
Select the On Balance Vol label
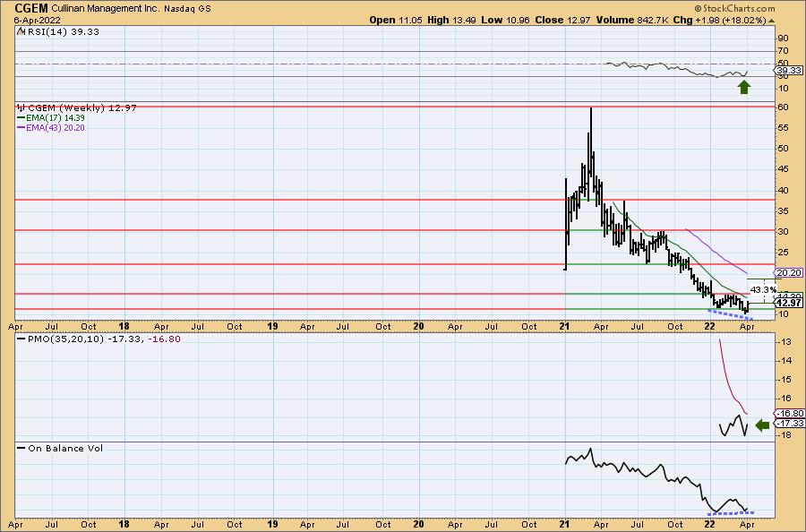coord(65,448)
